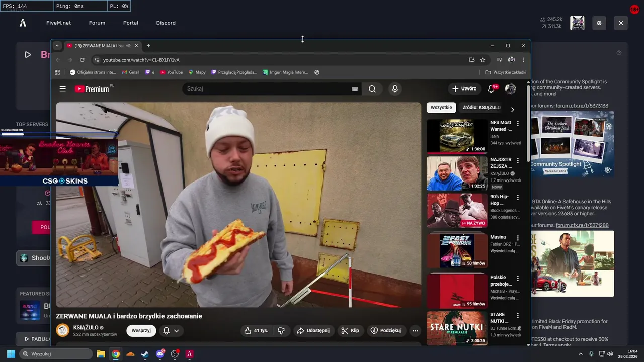
Task: Bookmark this page with star icon
Action: 482,60
